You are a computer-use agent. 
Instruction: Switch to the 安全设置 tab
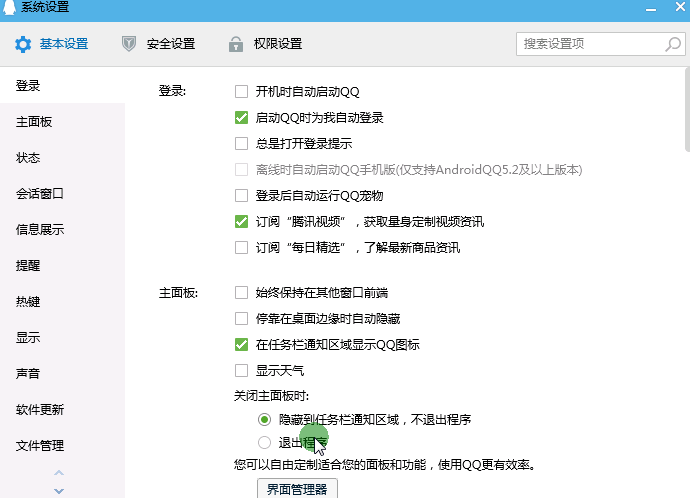click(x=158, y=44)
